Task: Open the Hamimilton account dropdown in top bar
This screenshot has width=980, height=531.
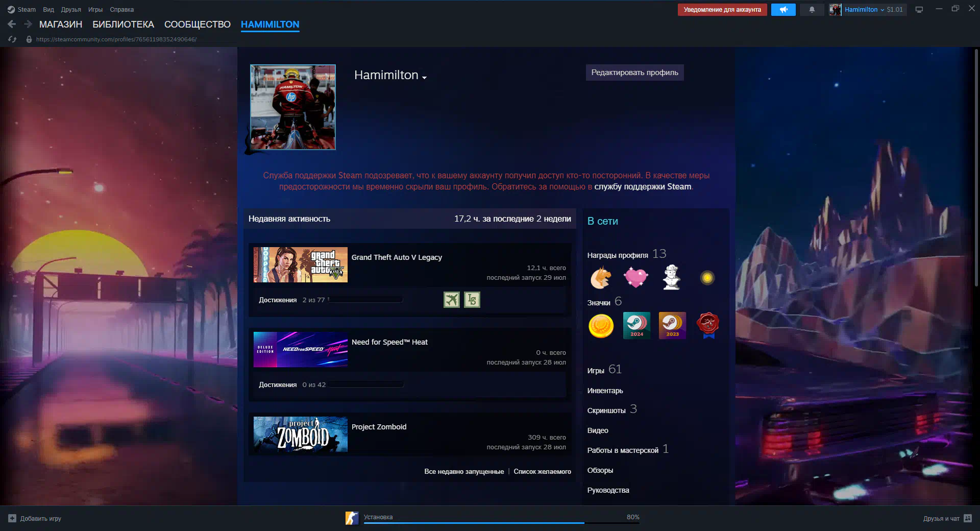Action: click(x=864, y=9)
